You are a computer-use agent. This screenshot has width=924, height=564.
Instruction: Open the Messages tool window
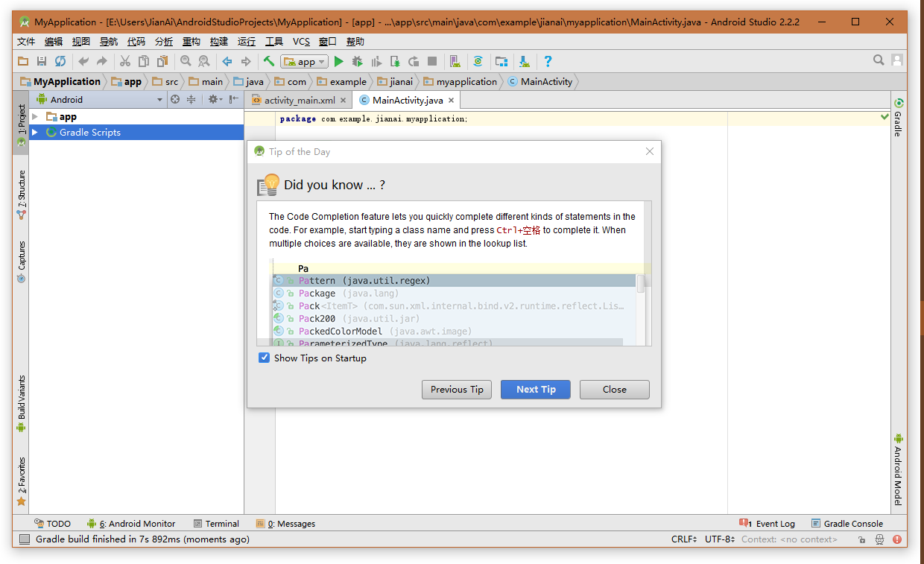(x=285, y=524)
